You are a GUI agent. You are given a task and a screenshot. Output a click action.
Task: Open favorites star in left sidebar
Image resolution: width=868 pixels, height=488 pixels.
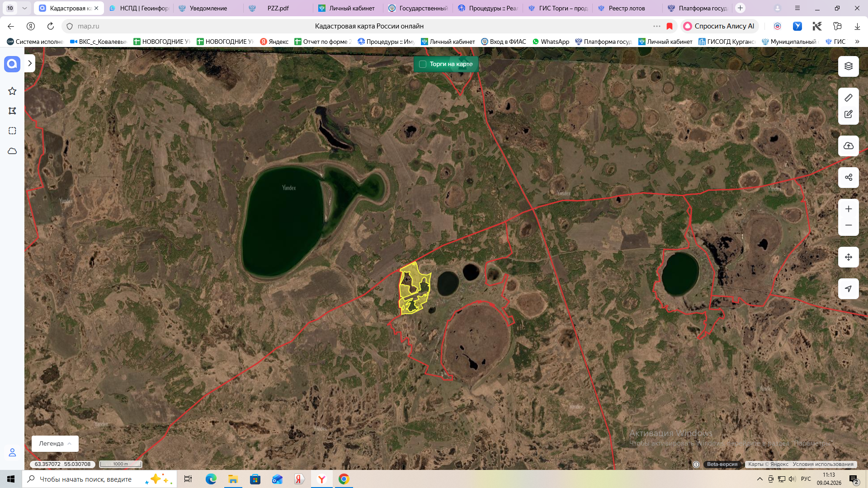pyautogui.click(x=12, y=91)
